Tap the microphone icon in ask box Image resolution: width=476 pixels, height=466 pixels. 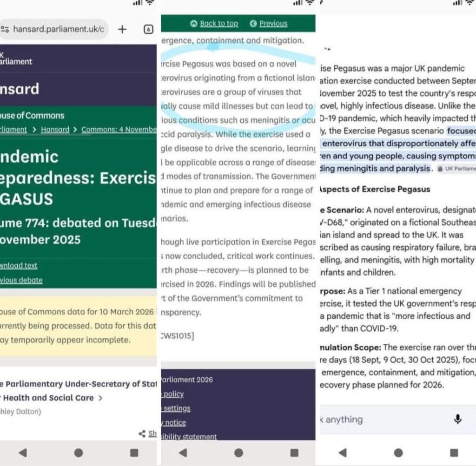[458, 420]
